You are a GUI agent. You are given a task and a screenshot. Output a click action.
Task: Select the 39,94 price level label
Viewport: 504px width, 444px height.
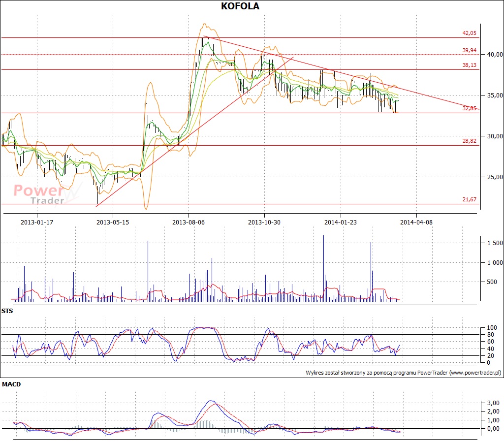[x=469, y=50]
